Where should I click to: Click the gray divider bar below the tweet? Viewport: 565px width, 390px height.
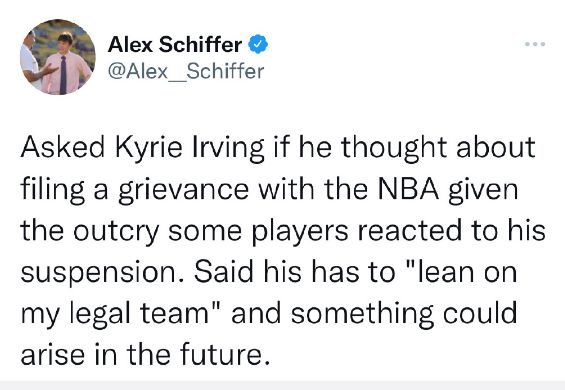282,385
